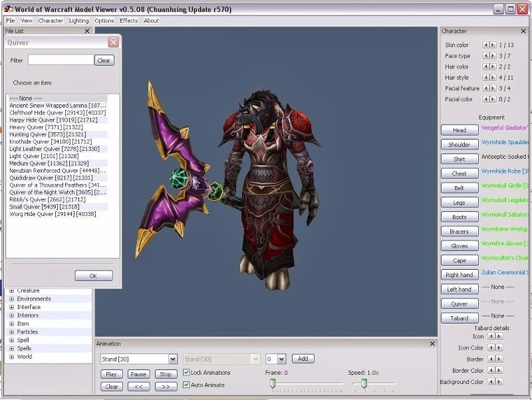This screenshot has width=532, height=400.
Task: Select the ---- None ---- list entry
Action: [x=58, y=98]
